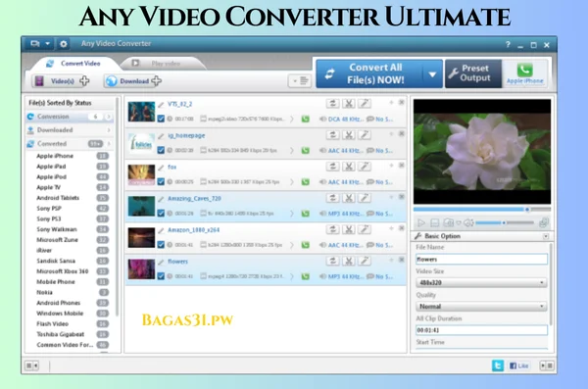Toggle the left panel icon in status bar
The image size is (588, 389).
click(31, 365)
